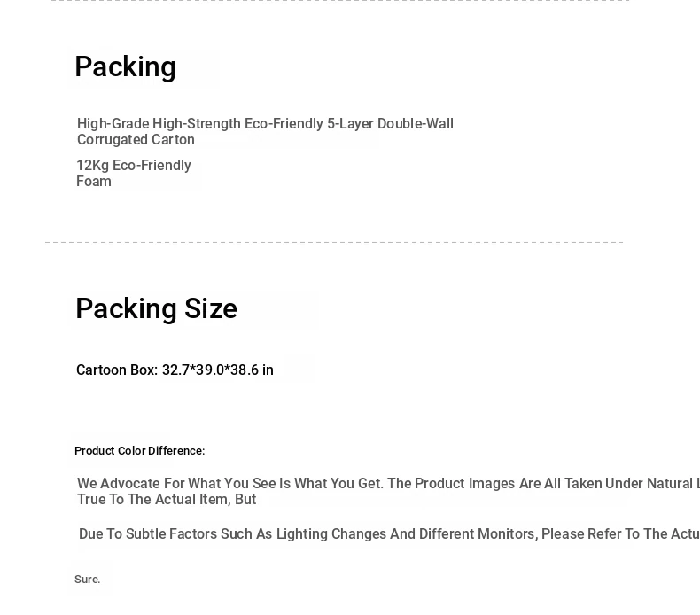
Task: Click the dashed divider above Packing Size
Action: tap(334, 243)
